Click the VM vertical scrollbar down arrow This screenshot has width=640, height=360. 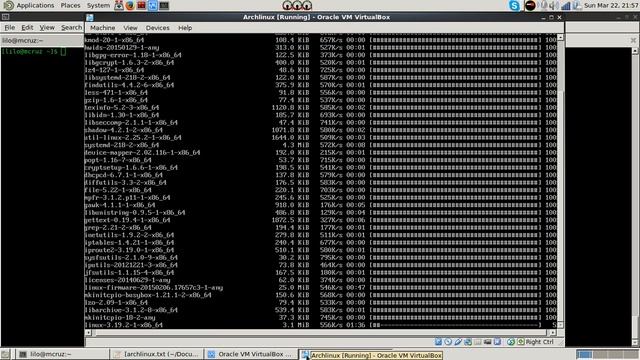pyautogui.click(x=560, y=325)
